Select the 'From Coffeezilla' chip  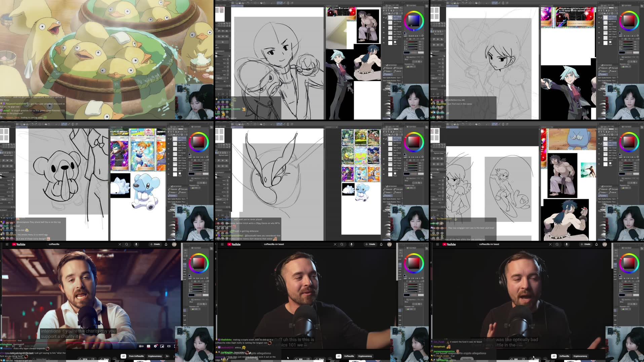click(136, 356)
